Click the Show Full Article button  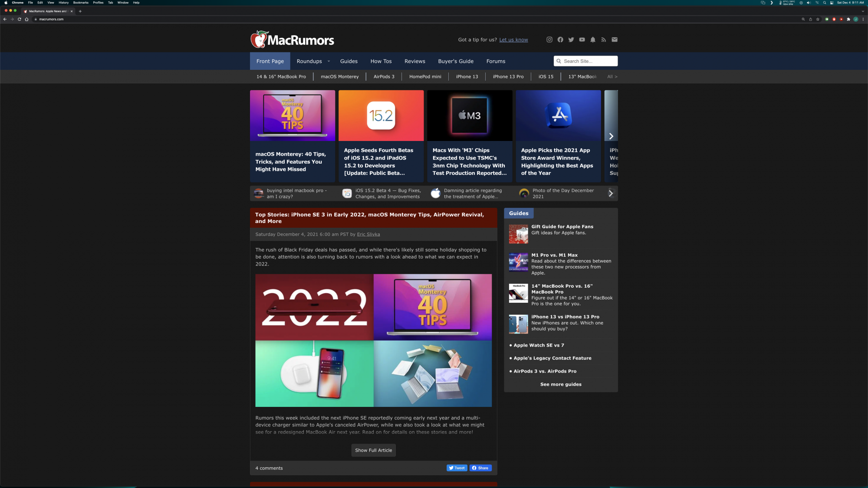[x=373, y=450]
